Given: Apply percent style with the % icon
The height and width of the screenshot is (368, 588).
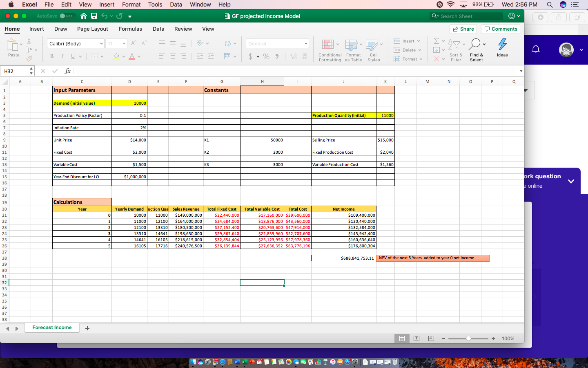Looking at the screenshot, I should pos(266,57).
